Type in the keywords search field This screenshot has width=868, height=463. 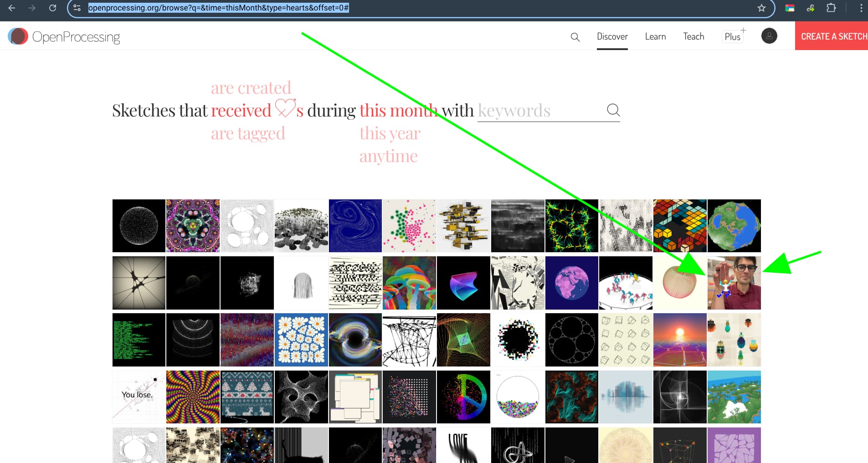(540, 111)
